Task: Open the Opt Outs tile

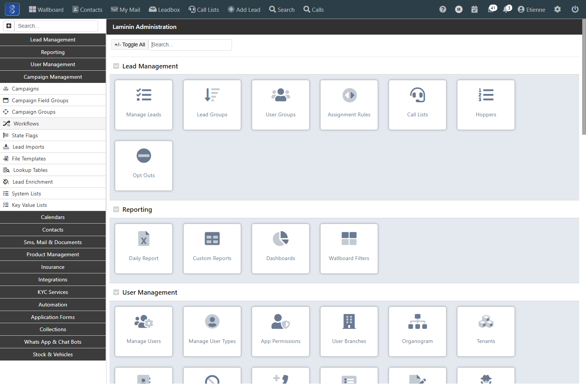Action: tap(144, 166)
